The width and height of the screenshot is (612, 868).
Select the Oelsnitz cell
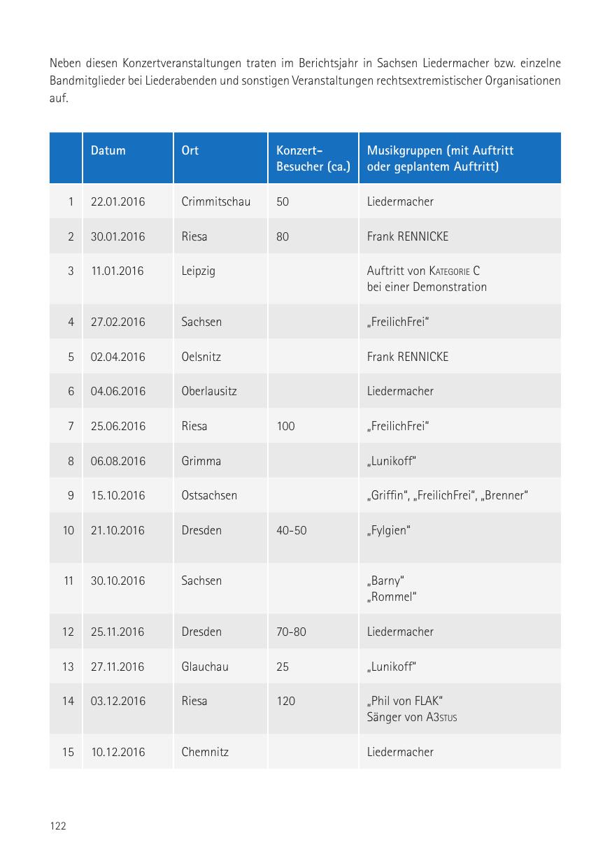point(201,357)
